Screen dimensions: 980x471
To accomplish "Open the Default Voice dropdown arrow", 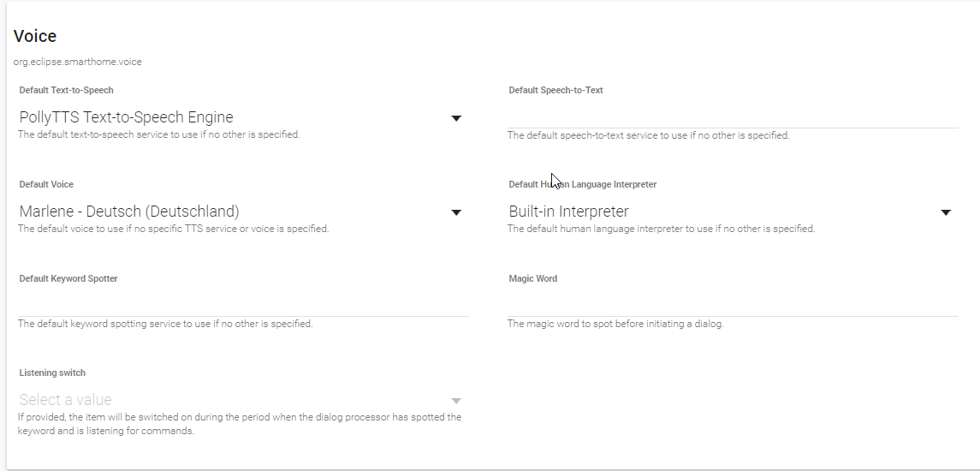I will coord(456,212).
